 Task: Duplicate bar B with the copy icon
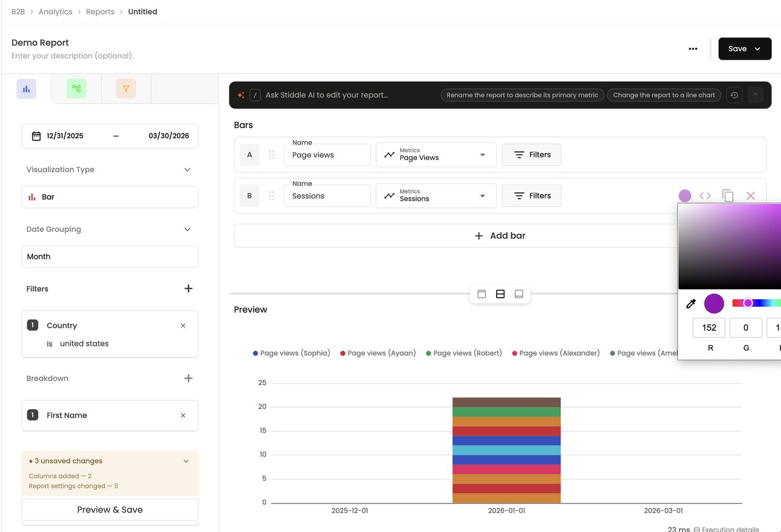(728, 196)
